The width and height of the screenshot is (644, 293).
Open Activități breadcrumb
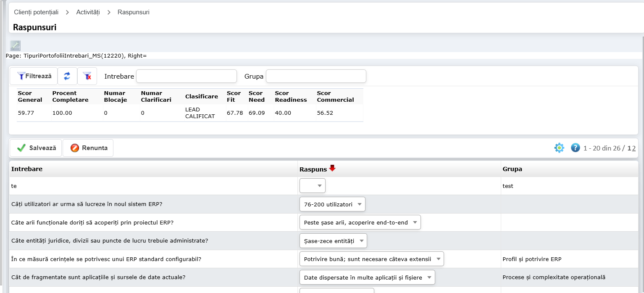pyautogui.click(x=88, y=12)
